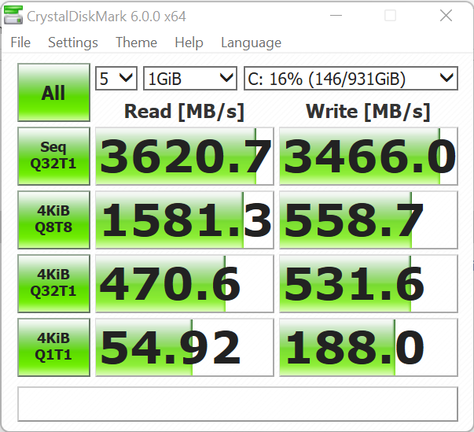Click the 4KiB Q1T1 write result 188.0
The image size is (474, 432).
point(368,347)
